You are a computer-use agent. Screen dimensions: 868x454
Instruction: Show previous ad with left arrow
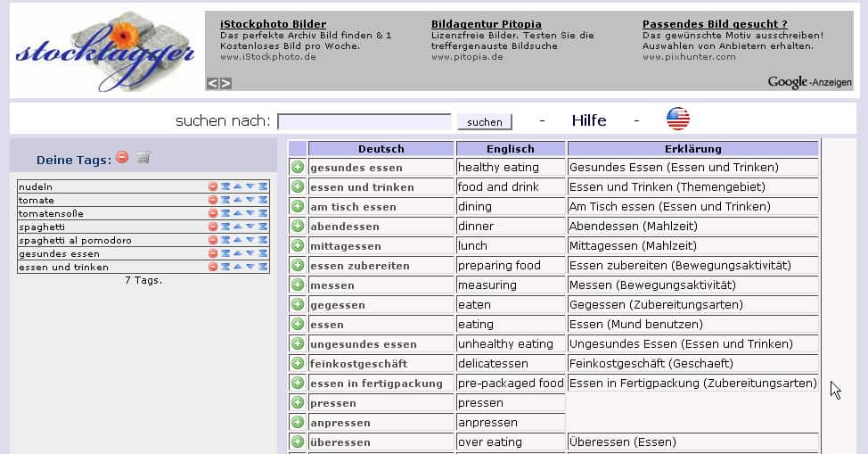pos(212,84)
